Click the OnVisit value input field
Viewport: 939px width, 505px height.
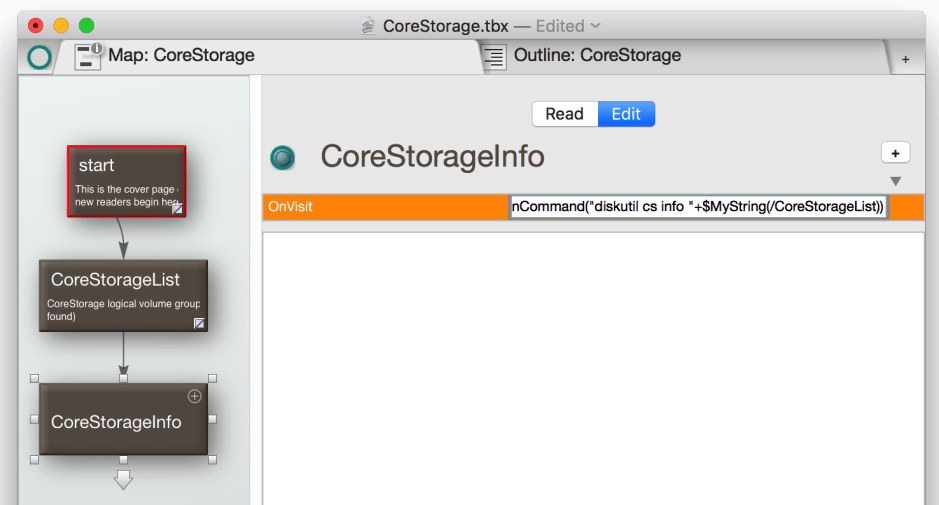click(698, 207)
